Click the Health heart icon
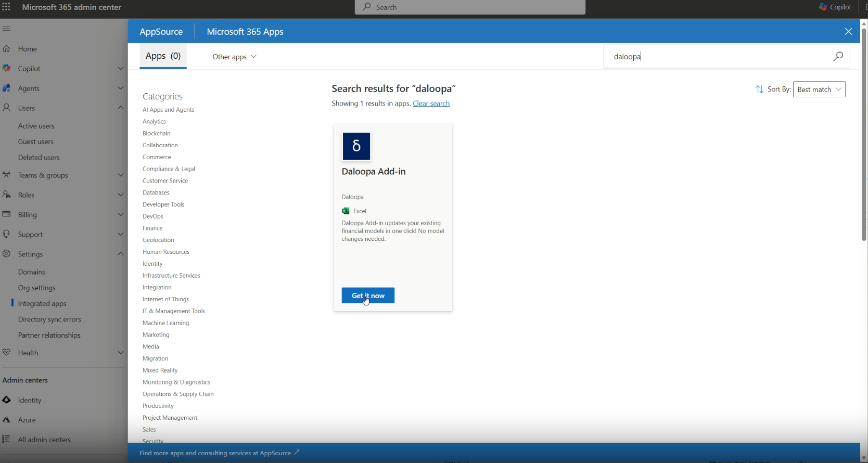 [7, 352]
